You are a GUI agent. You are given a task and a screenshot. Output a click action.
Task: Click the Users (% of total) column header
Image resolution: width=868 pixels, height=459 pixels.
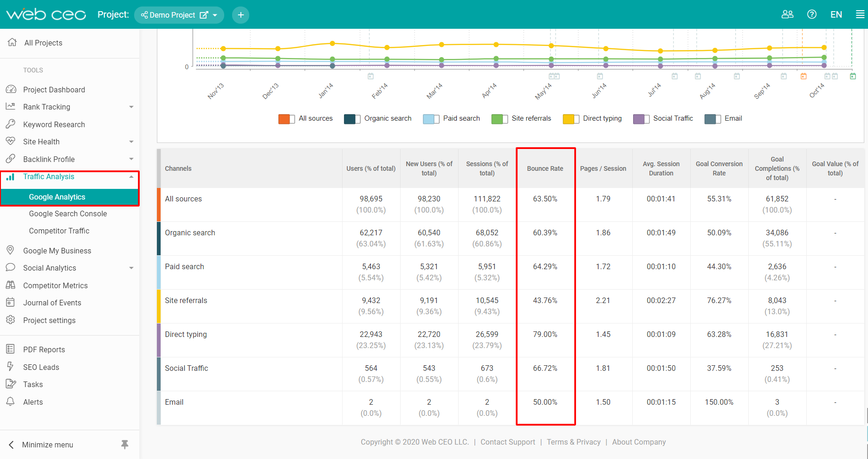tap(371, 168)
